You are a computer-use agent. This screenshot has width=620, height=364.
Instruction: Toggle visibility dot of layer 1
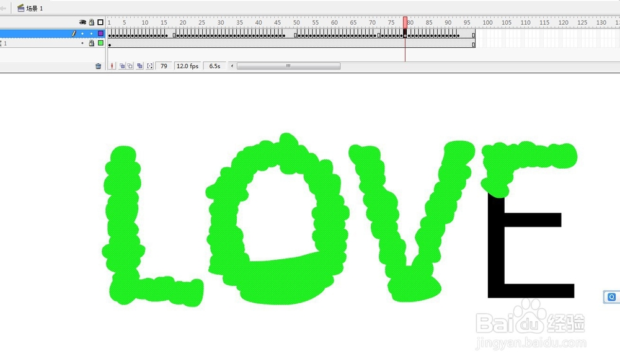coord(82,43)
